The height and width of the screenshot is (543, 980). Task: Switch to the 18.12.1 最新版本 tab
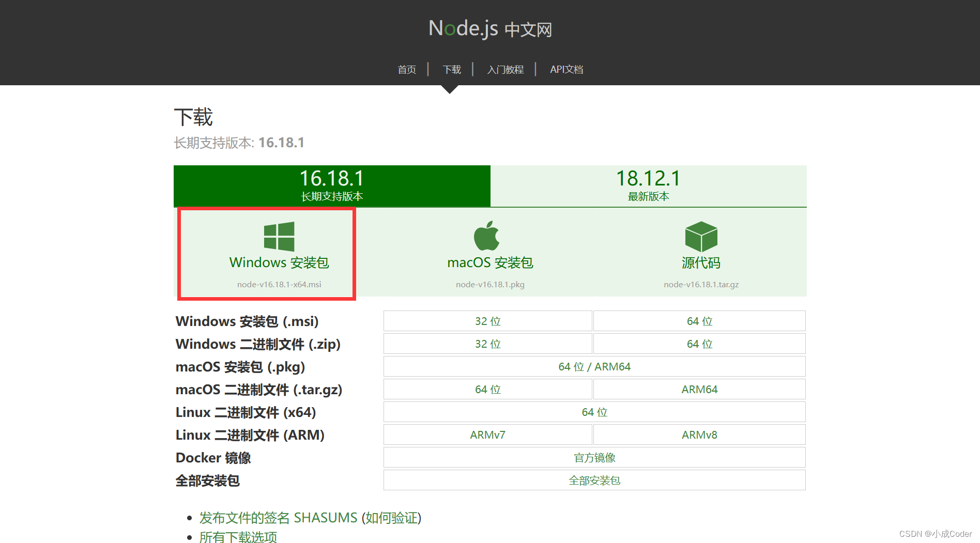pos(649,186)
